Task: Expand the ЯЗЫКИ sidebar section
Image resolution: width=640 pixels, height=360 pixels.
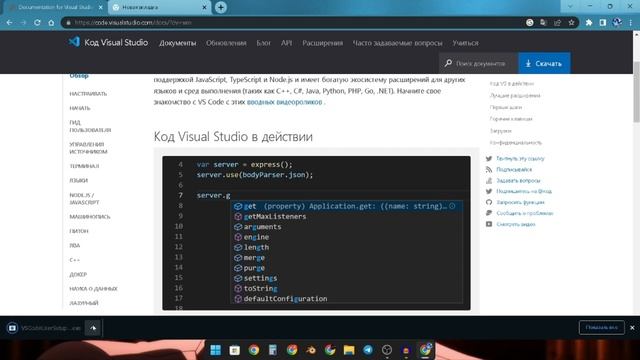Action: tap(78, 180)
